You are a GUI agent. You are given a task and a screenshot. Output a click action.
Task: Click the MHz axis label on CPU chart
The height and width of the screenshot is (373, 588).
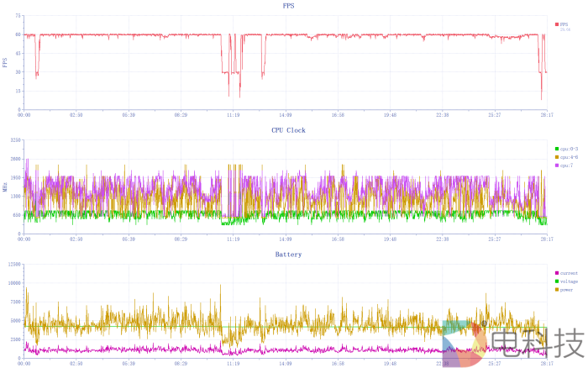(5, 188)
